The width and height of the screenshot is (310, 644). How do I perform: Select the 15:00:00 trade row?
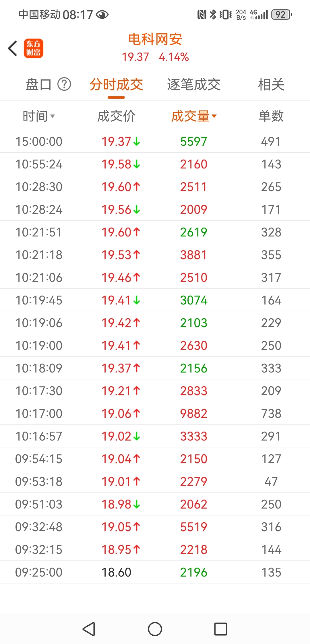(155, 141)
